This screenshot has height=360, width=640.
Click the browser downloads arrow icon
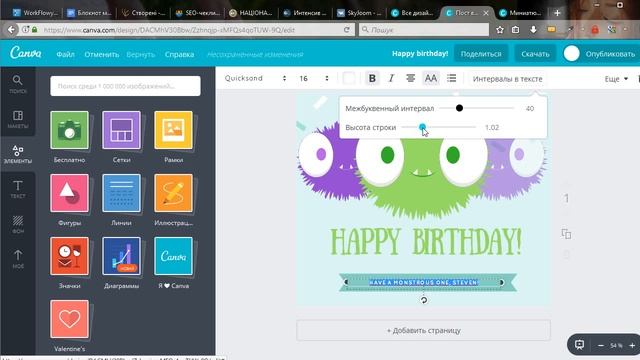click(x=533, y=29)
